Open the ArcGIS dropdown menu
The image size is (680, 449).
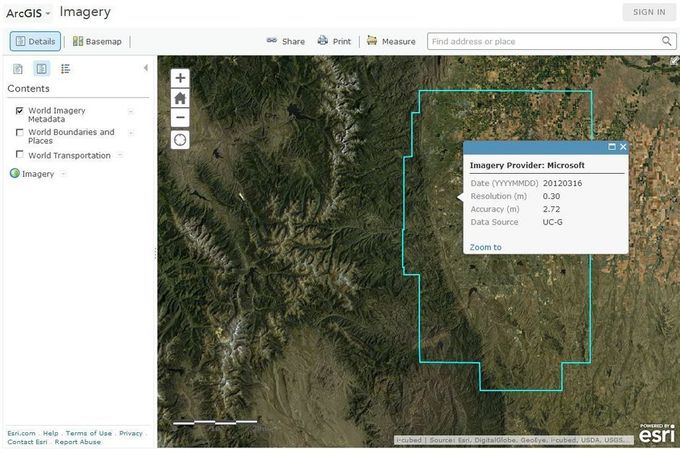27,13
